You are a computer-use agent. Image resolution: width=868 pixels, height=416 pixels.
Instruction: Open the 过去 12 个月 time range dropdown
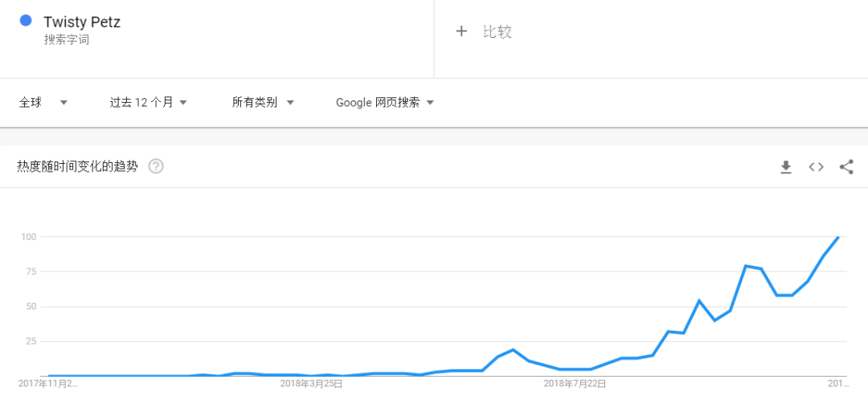(149, 102)
